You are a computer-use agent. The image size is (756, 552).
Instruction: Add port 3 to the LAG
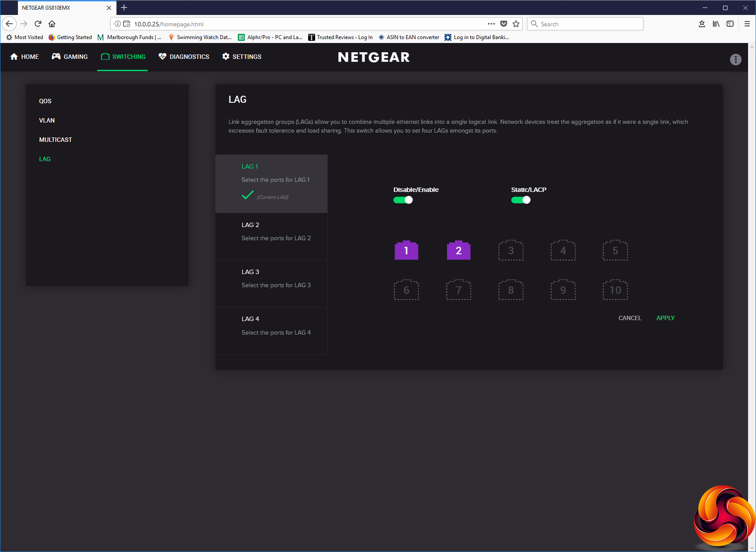coord(511,250)
